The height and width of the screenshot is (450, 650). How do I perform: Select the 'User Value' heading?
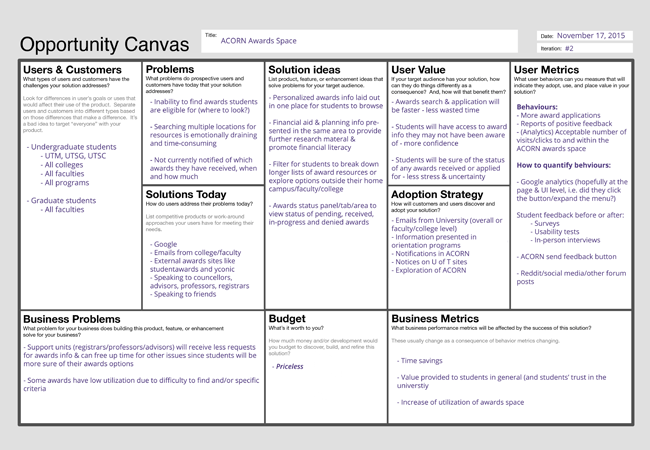418,70
